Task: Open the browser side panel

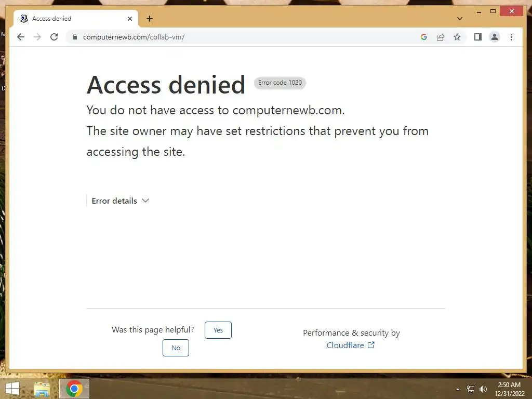Action: pyautogui.click(x=478, y=37)
